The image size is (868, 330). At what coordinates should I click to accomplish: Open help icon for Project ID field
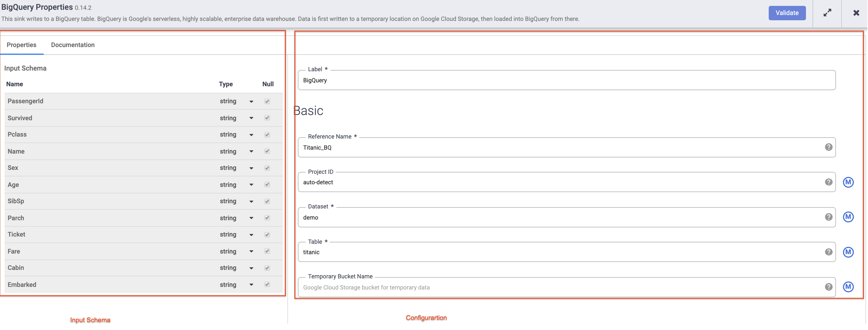pyautogui.click(x=828, y=182)
